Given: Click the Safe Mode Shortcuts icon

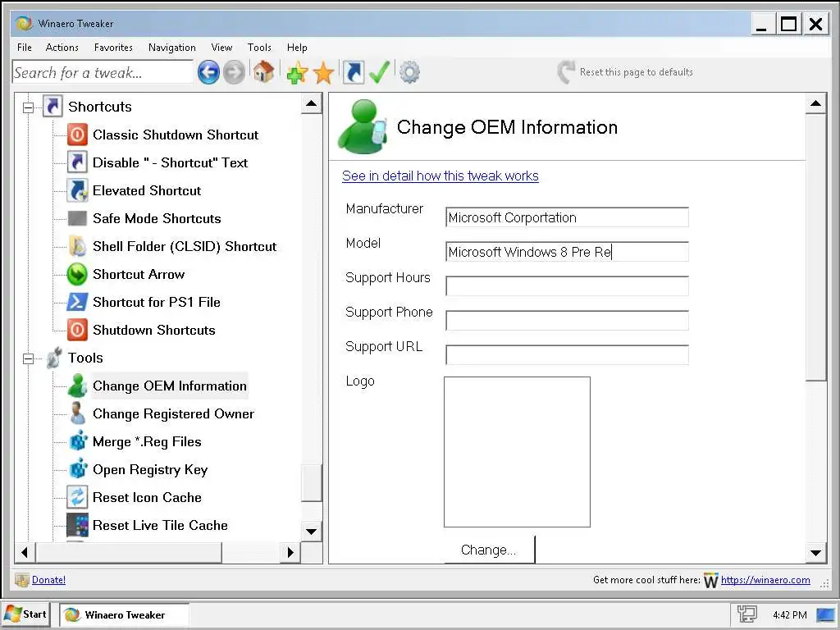Looking at the screenshot, I should [77, 218].
